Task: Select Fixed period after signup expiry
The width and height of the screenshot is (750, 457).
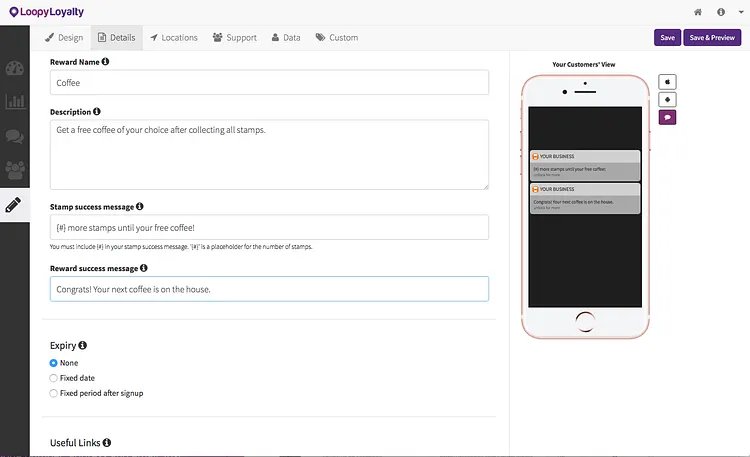Action: (x=54, y=393)
